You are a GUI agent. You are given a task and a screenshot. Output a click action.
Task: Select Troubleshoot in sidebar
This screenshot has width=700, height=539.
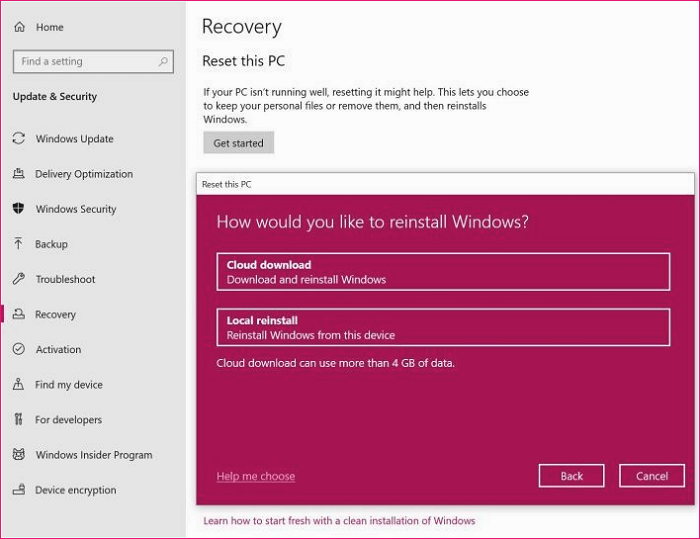65,280
